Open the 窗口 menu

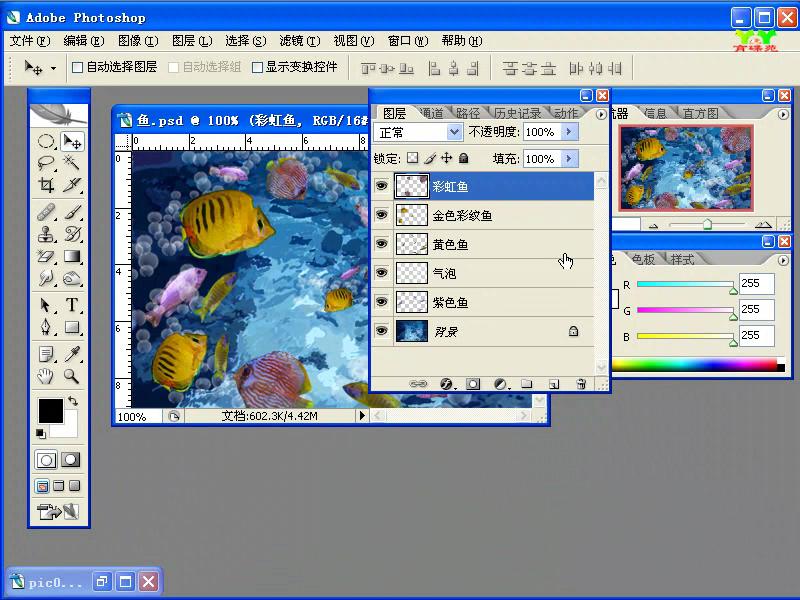point(408,41)
